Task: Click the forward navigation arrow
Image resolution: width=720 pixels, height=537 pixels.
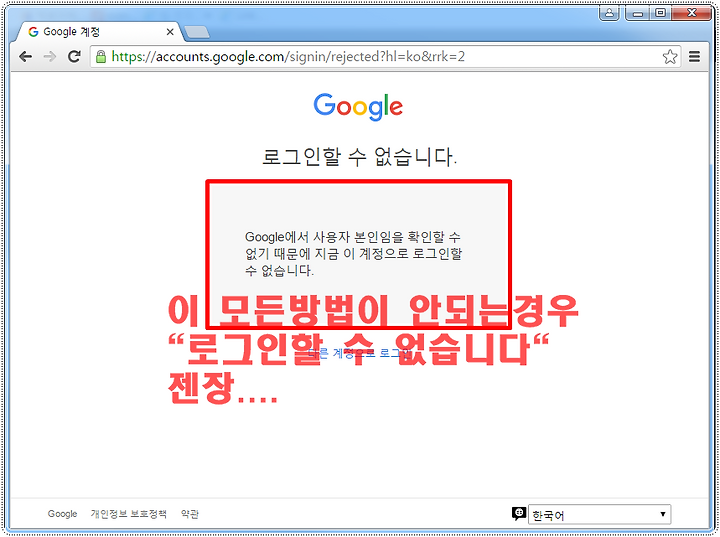Action: pyautogui.click(x=50, y=57)
